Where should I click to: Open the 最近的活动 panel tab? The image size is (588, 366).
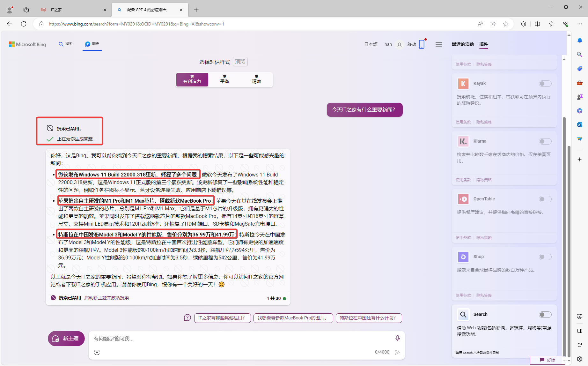pos(463,44)
